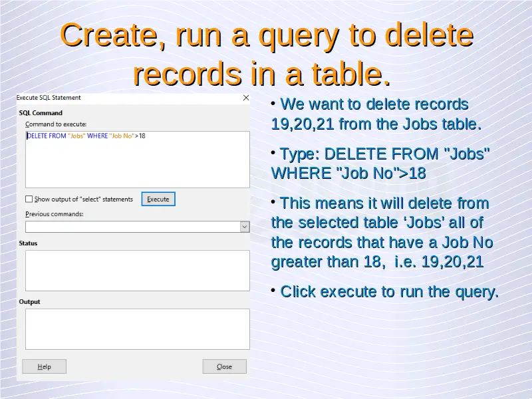This screenshot has width=532, height=399.
Task: Click inside the Status output box
Action: pos(138,271)
